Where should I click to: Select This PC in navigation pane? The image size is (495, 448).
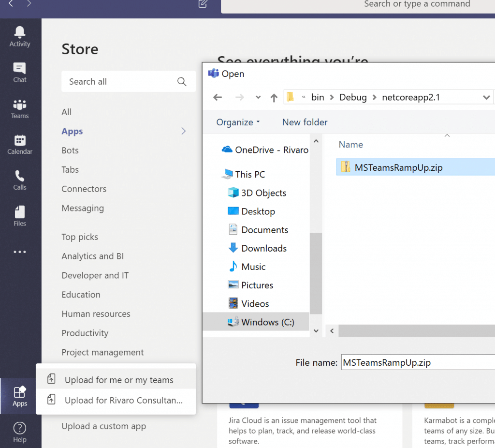243,174
